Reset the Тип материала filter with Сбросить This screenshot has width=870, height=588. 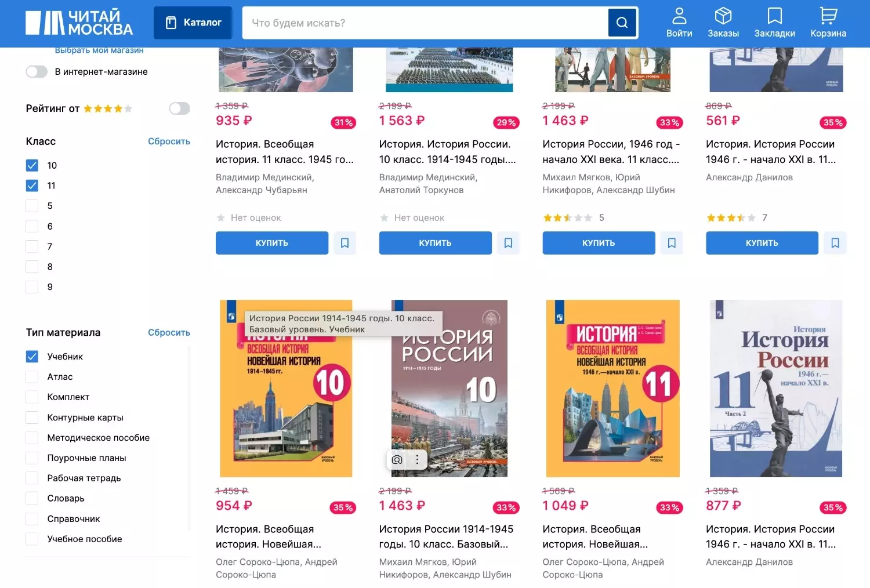point(169,332)
